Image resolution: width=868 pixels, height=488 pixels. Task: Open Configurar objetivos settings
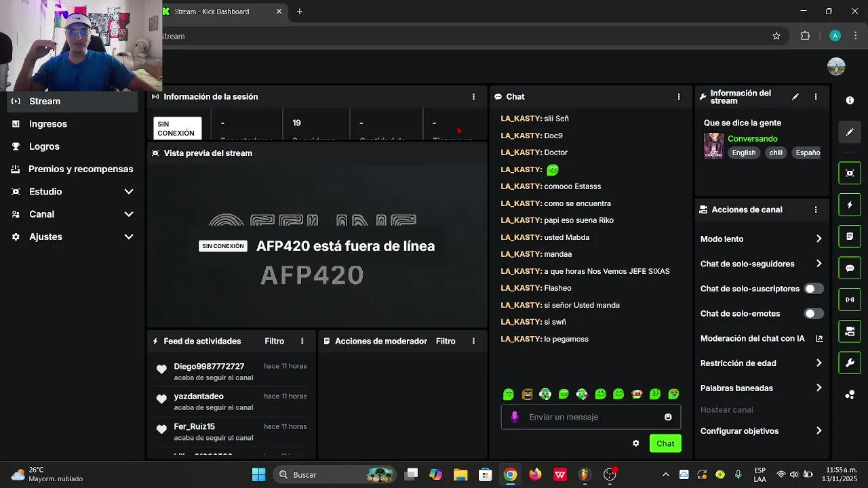[761, 431]
